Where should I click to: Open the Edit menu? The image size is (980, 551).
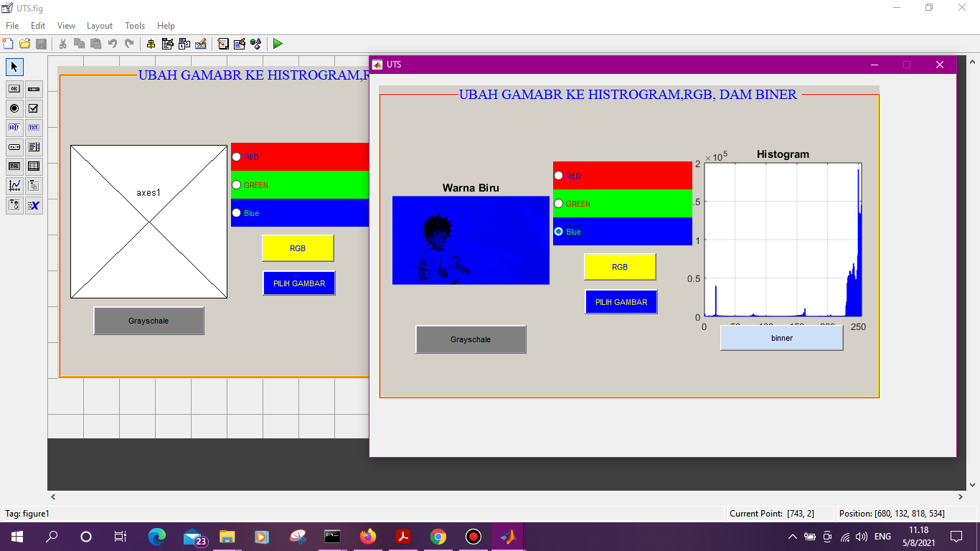38,25
